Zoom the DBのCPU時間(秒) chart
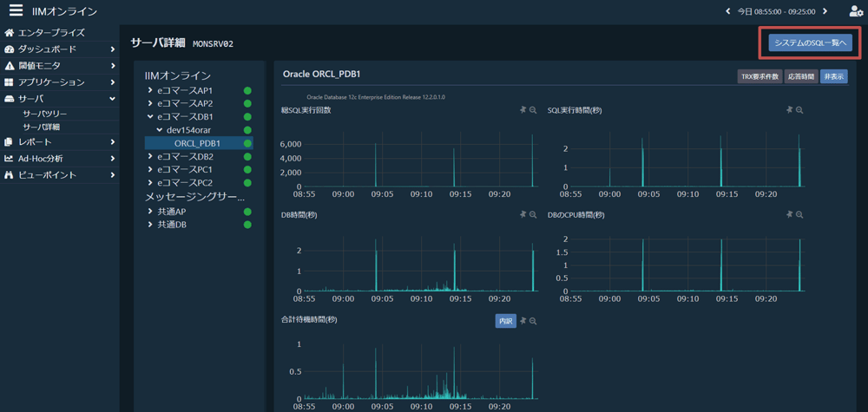Screen dimensions: 868x412 click(799, 214)
